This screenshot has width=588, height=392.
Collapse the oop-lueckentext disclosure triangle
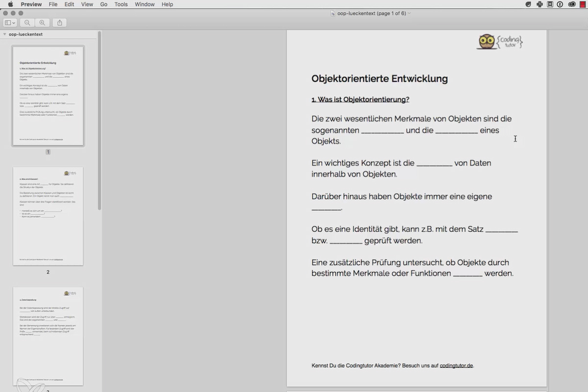[5, 34]
